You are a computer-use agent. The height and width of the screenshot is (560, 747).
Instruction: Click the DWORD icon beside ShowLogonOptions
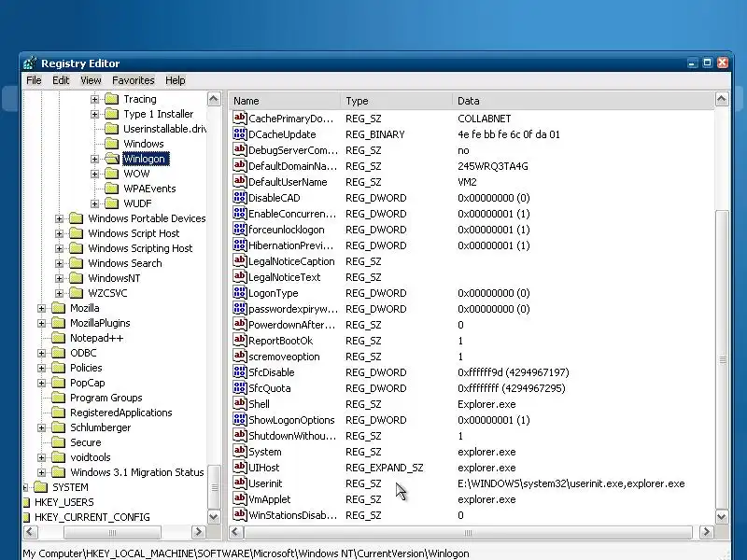click(x=240, y=419)
